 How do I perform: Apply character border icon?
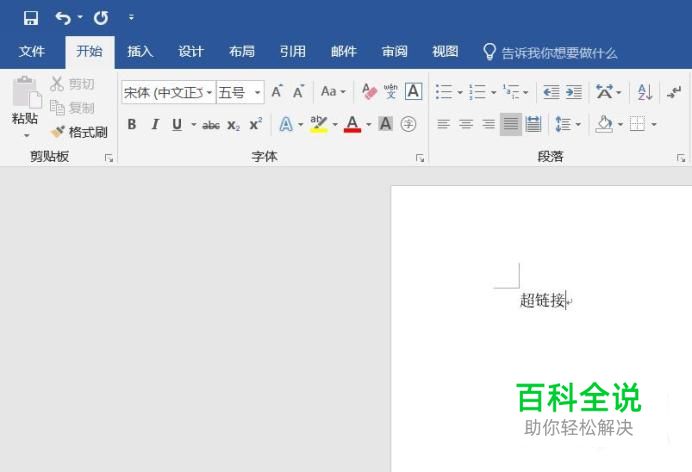[x=414, y=92]
